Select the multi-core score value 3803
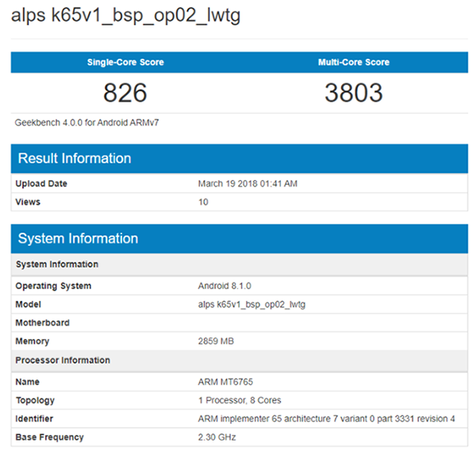Viewport: 476px width, 454px height. 353,93
